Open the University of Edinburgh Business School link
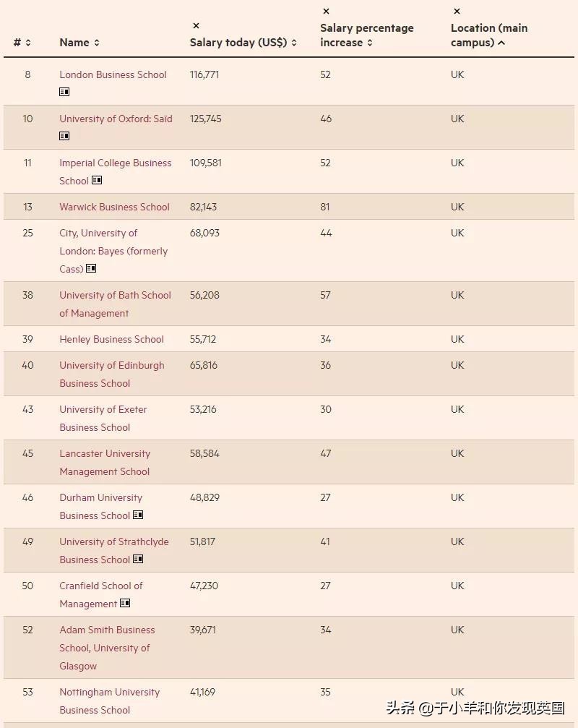 pyautogui.click(x=111, y=374)
